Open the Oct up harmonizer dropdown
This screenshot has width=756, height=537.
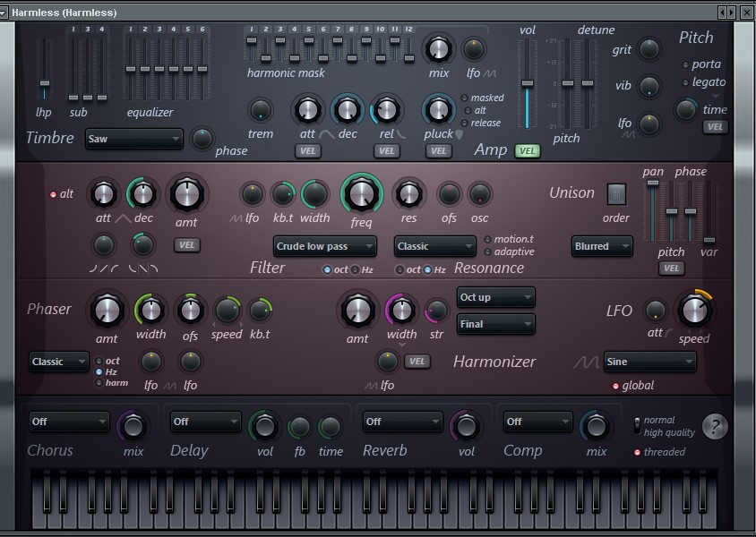click(495, 297)
